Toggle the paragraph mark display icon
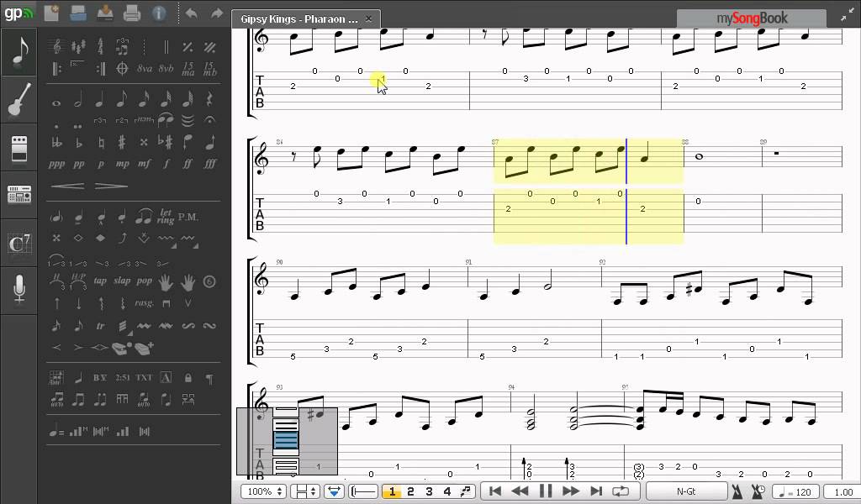 209,378
